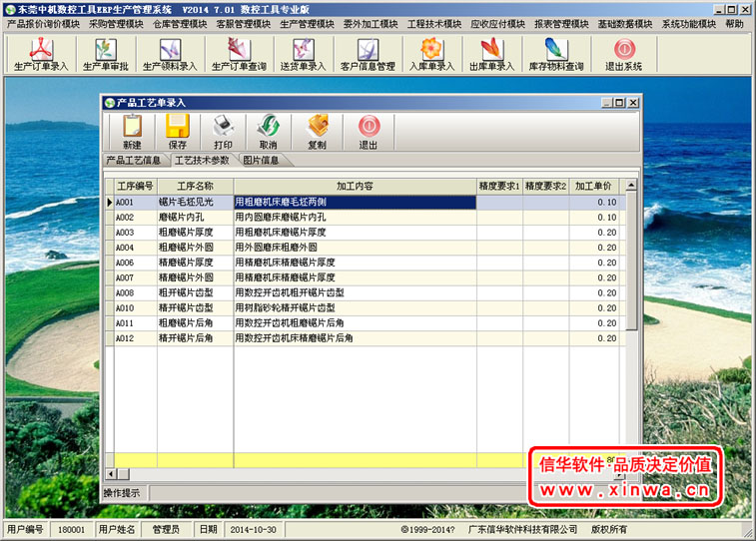Click the 精度要求1 cell in row A001
The width and height of the screenshot is (756, 541).
[x=499, y=203]
